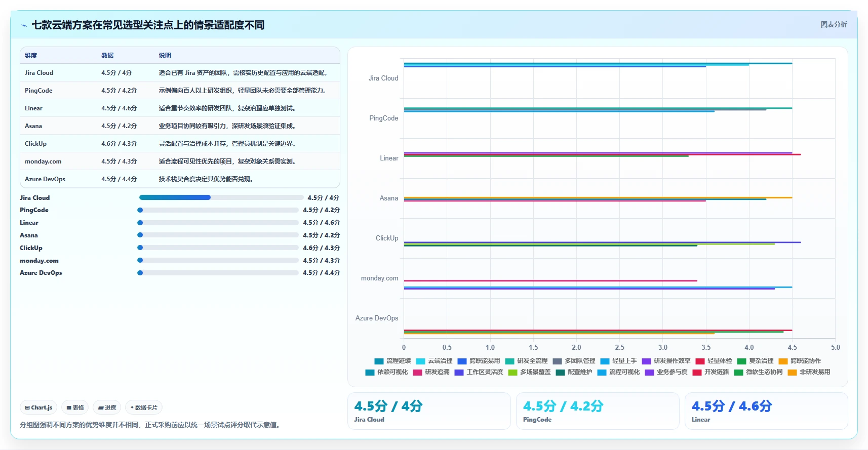Click the 进度 chip
The height and width of the screenshot is (450, 868).
tap(107, 407)
